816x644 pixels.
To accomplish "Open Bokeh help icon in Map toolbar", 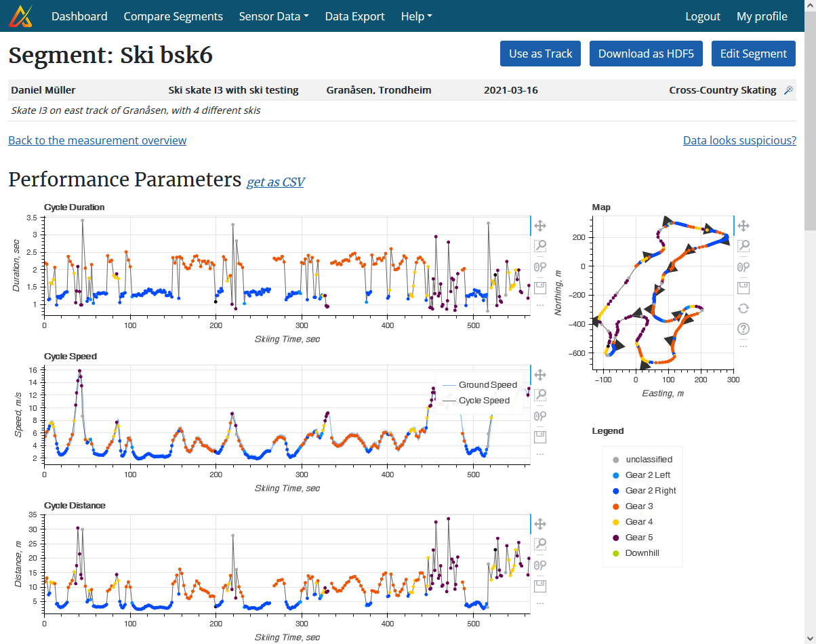I will point(743,329).
